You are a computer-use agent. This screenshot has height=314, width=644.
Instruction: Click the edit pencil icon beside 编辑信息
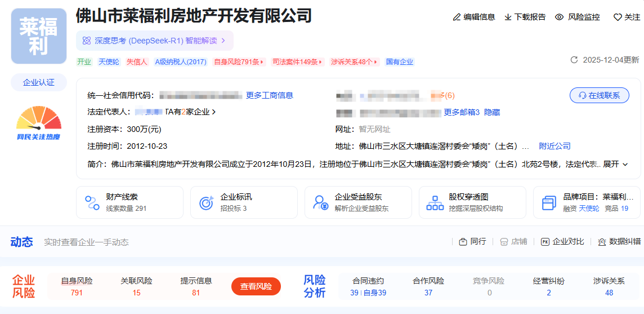point(457,17)
